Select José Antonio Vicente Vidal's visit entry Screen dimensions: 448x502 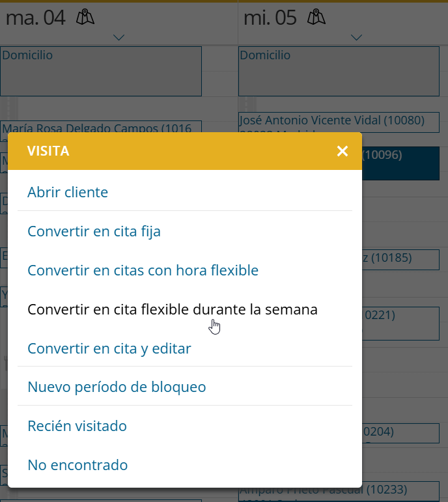point(332,122)
